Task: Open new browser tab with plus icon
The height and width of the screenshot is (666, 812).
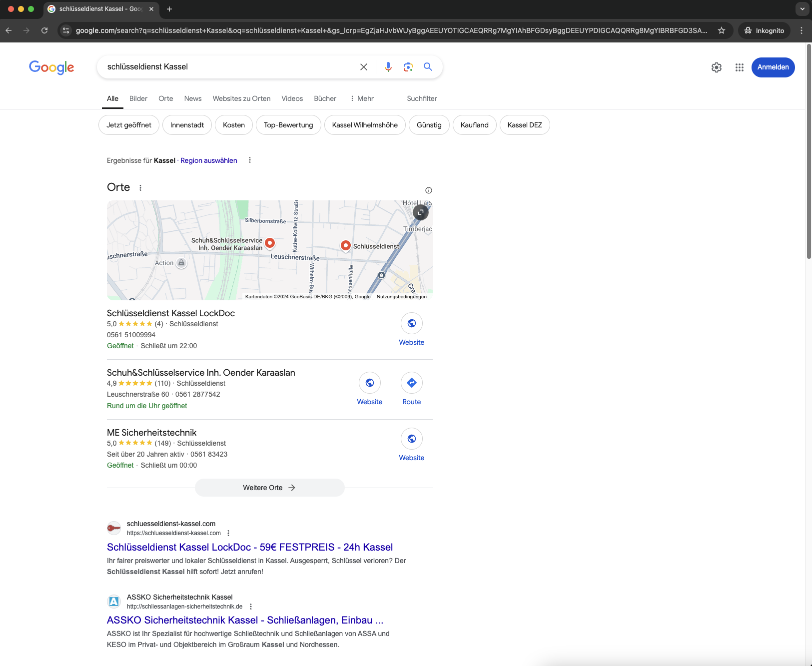Action: 169,9
